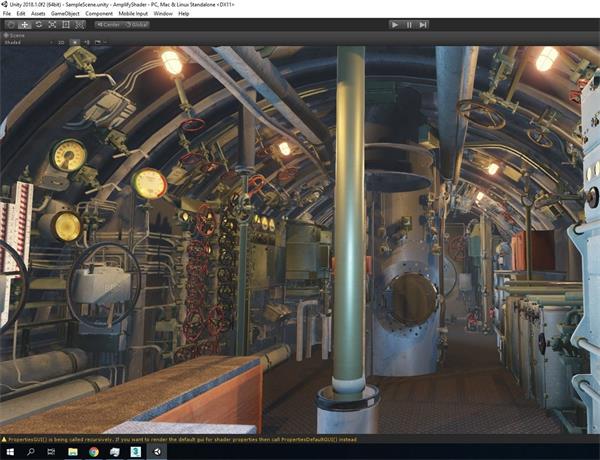
Task: Toggle the Center pivot mode button
Action: [108, 24]
